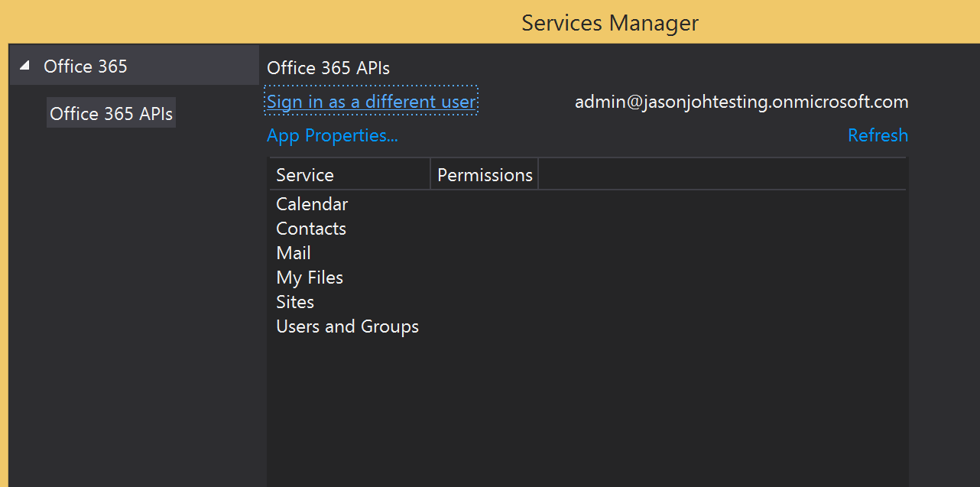Select the Users and Groups row
The width and height of the screenshot is (980, 487).
coord(347,326)
